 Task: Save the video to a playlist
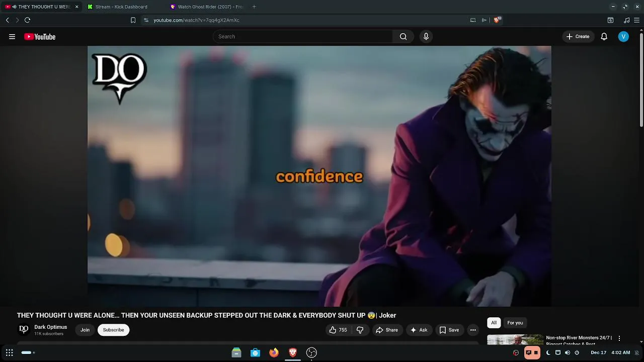(x=449, y=330)
